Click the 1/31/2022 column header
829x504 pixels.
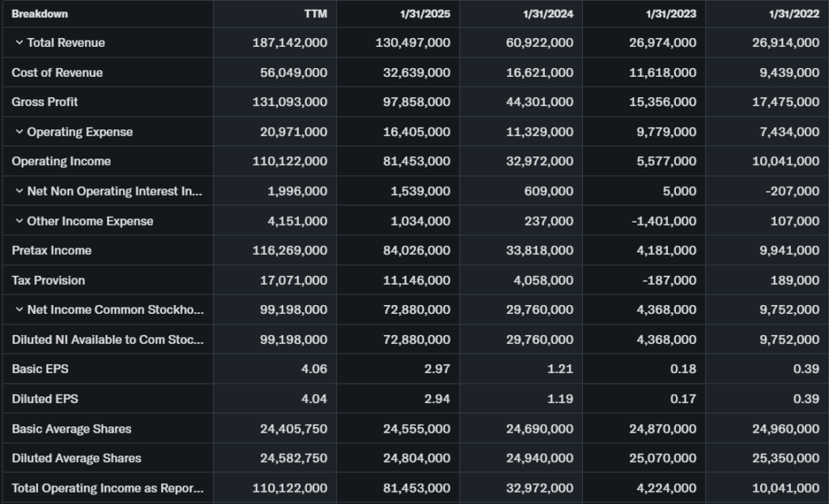[x=794, y=14]
